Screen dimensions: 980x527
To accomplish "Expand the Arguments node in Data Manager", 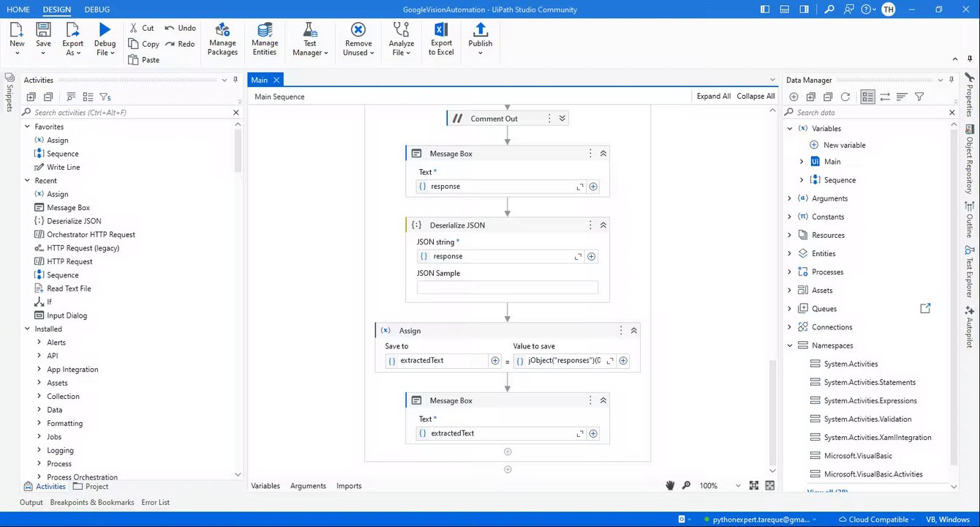I will click(x=790, y=198).
